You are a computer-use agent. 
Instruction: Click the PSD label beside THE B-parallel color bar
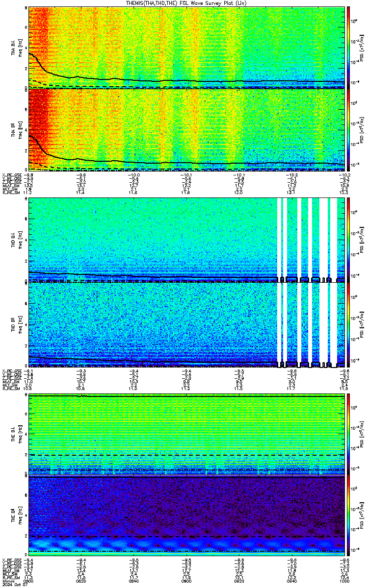pos(363,516)
